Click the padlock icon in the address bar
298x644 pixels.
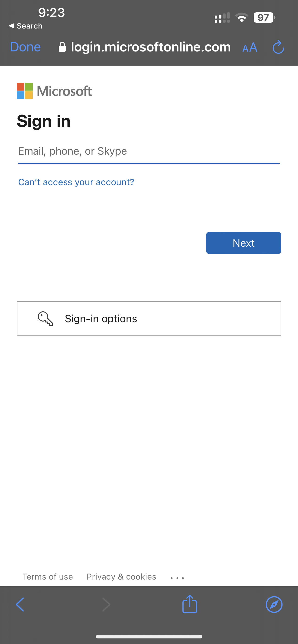(x=62, y=47)
